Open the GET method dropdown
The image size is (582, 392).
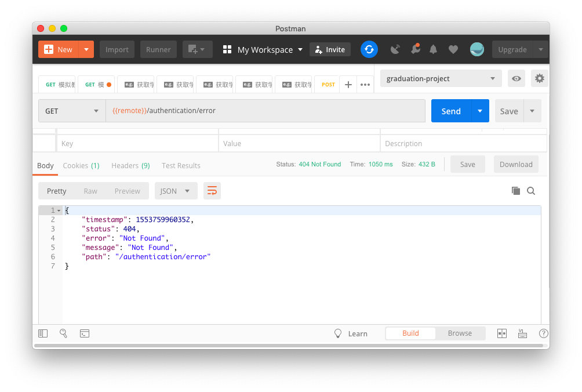pos(72,111)
